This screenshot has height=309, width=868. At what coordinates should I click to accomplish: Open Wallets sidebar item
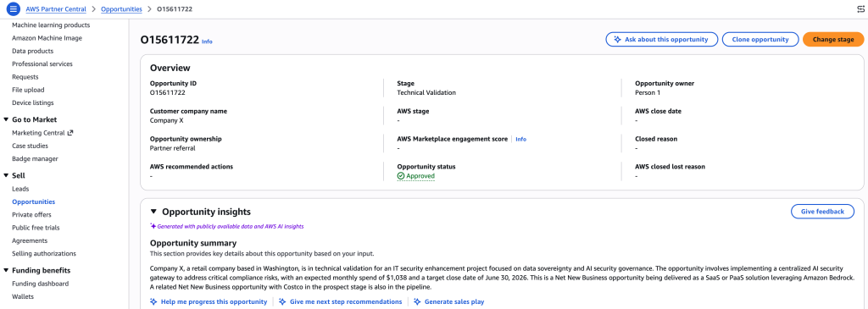point(23,296)
